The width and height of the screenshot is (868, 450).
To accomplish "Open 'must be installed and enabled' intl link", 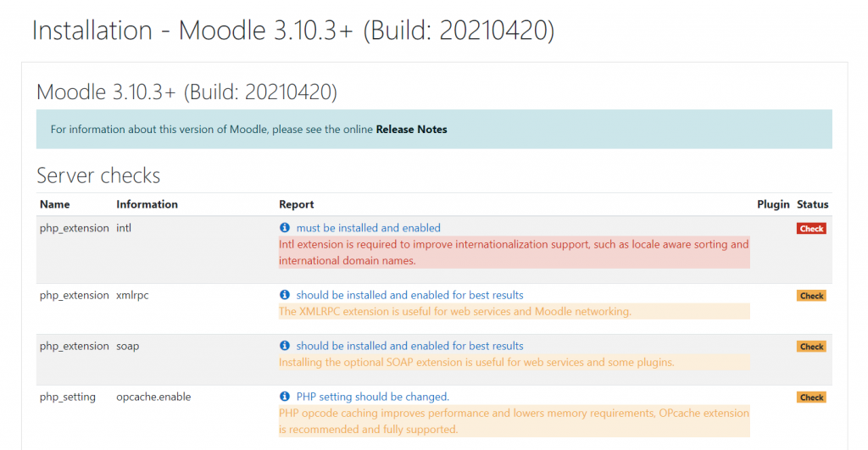I will (368, 228).
